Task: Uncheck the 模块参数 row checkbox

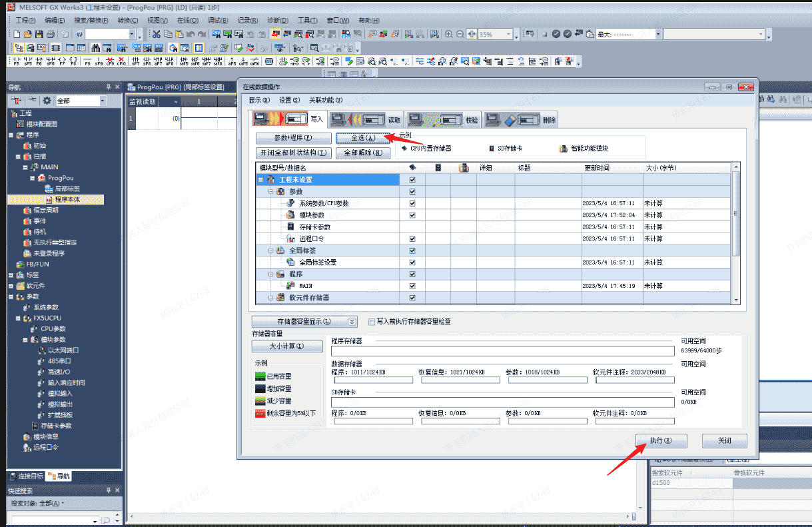Action: pyautogui.click(x=412, y=215)
